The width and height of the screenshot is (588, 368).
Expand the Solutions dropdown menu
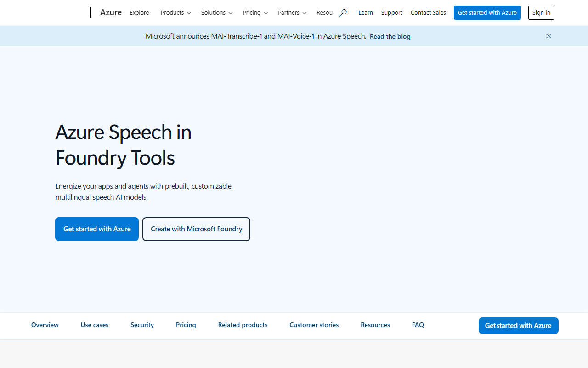click(217, 13)
